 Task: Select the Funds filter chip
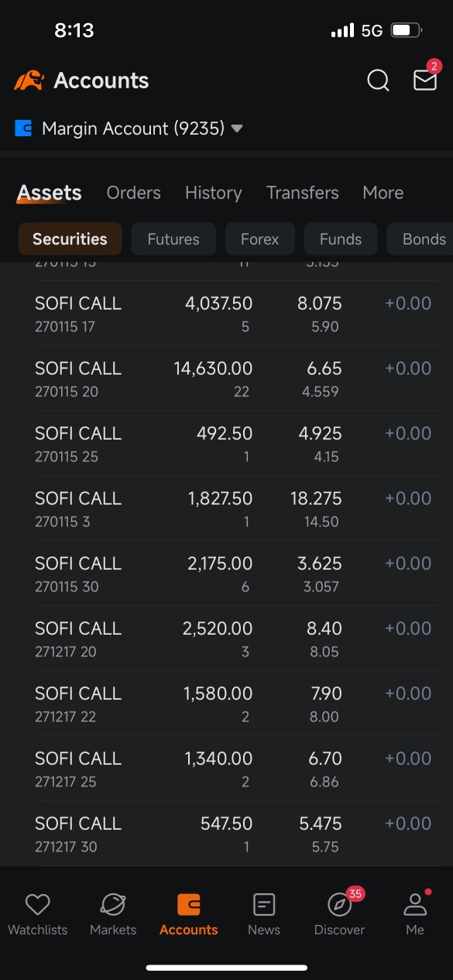pos(341,239)
